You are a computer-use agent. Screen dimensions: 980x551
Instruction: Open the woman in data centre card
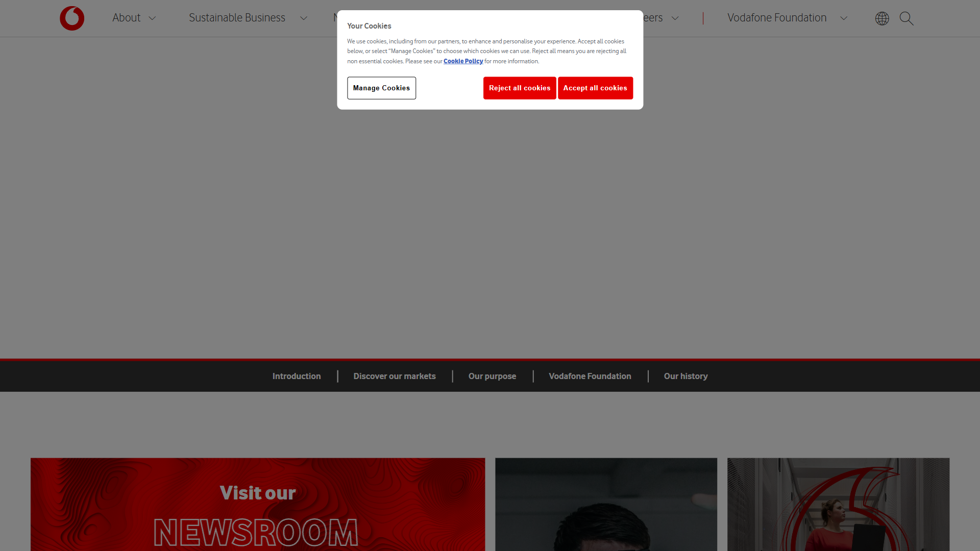click(x=838, y=504)
